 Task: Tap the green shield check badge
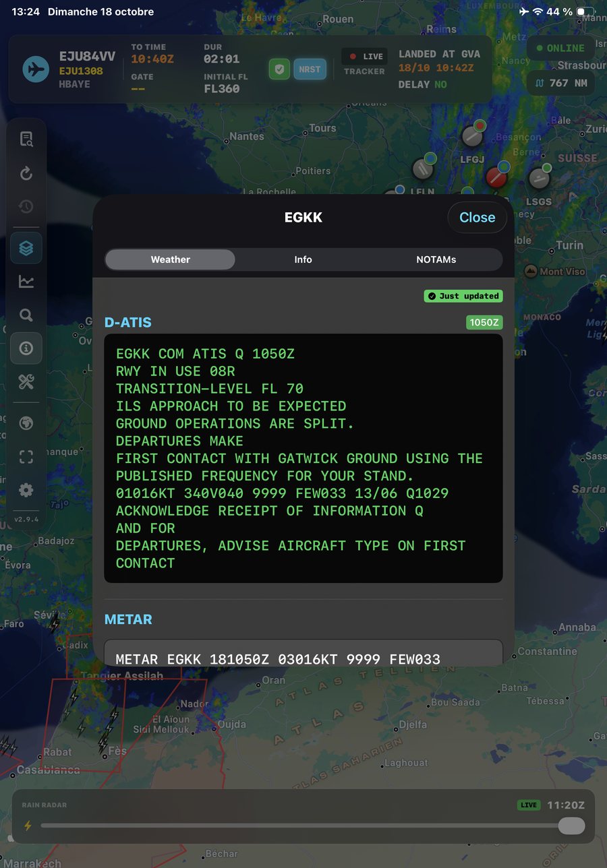(x=279, y=69)
